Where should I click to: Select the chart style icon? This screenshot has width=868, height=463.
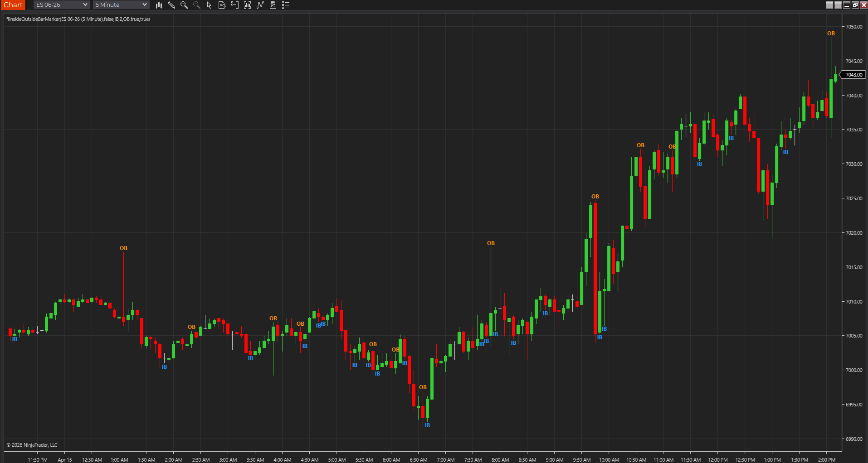158,5
